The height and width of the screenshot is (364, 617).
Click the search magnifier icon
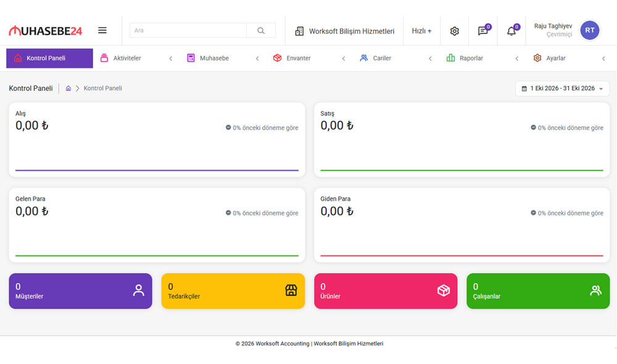click(x=261, y=30)
